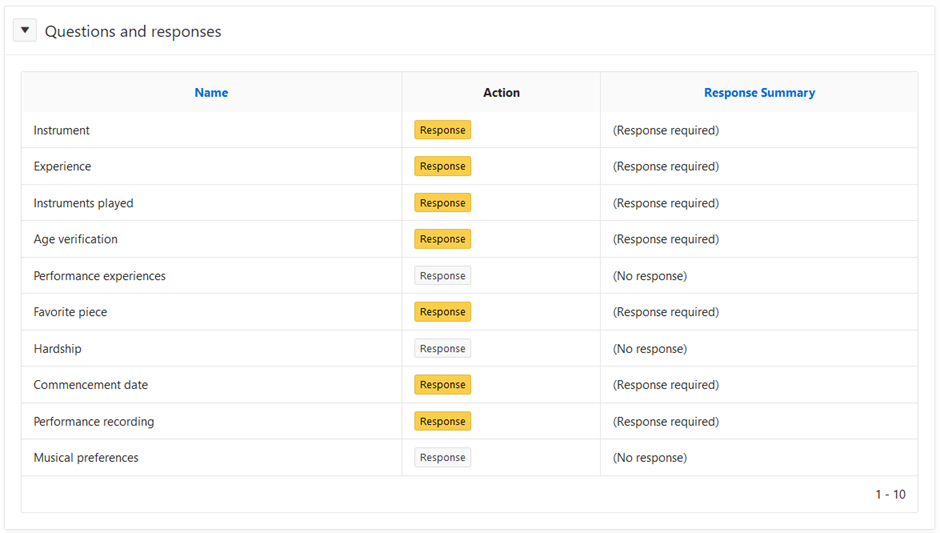Click the 1 - 10 pagination indicator
Screen dimensions: 940x533
coord(890,494)
